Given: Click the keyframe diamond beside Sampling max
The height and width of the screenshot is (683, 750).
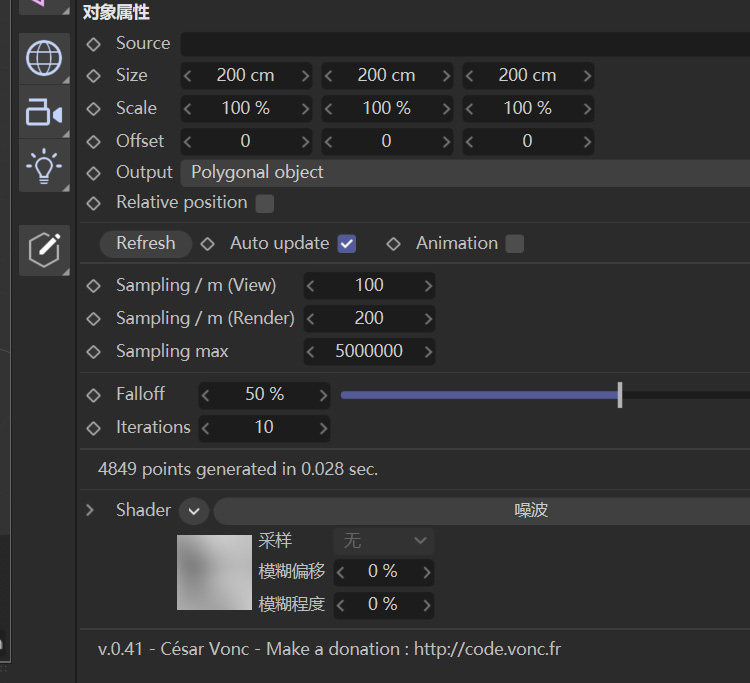Looking at the screenshot, I should pos(94,352).
